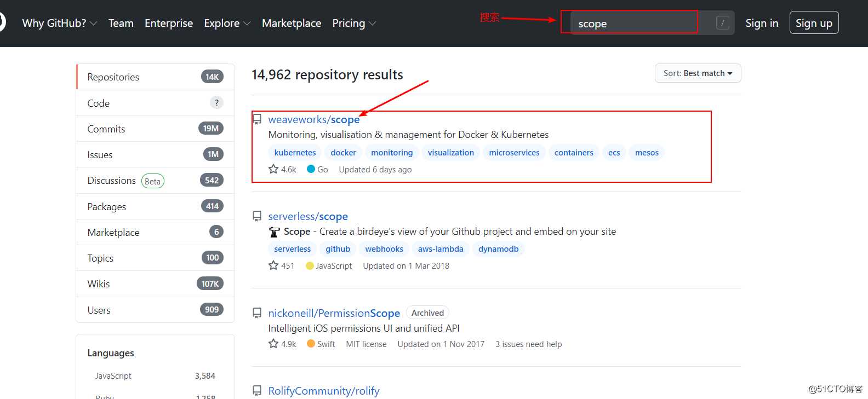The height and width of the screenshot is (399, 868).
Task: Open the serverless/scope repository link
Action: (x=308, y=216)
